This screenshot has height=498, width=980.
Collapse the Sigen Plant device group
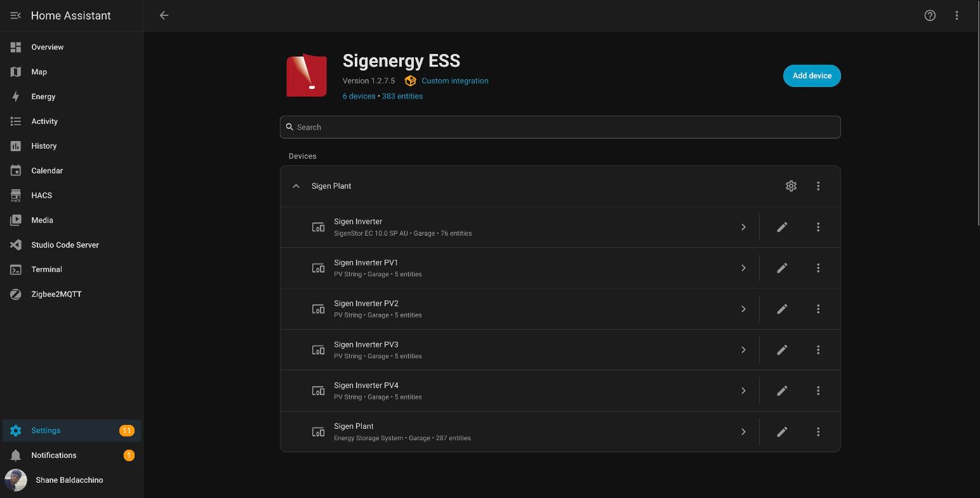tap(296, 186)
